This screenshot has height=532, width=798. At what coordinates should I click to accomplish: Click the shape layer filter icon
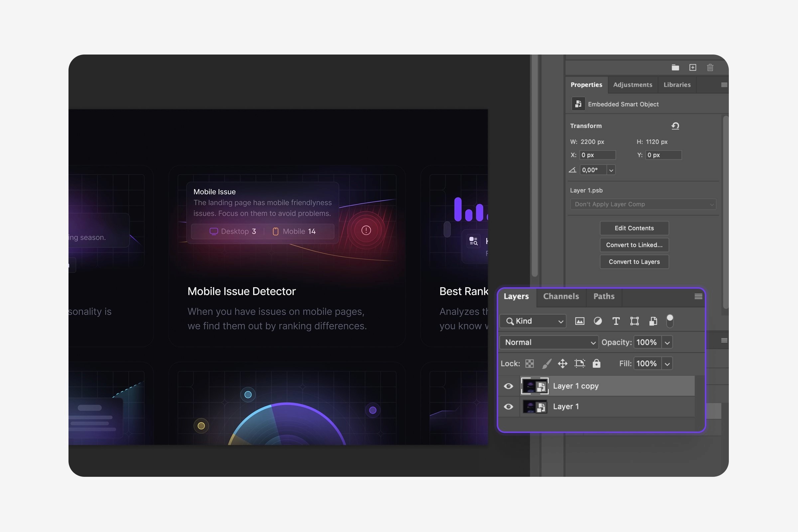click(x=634, y=321)
